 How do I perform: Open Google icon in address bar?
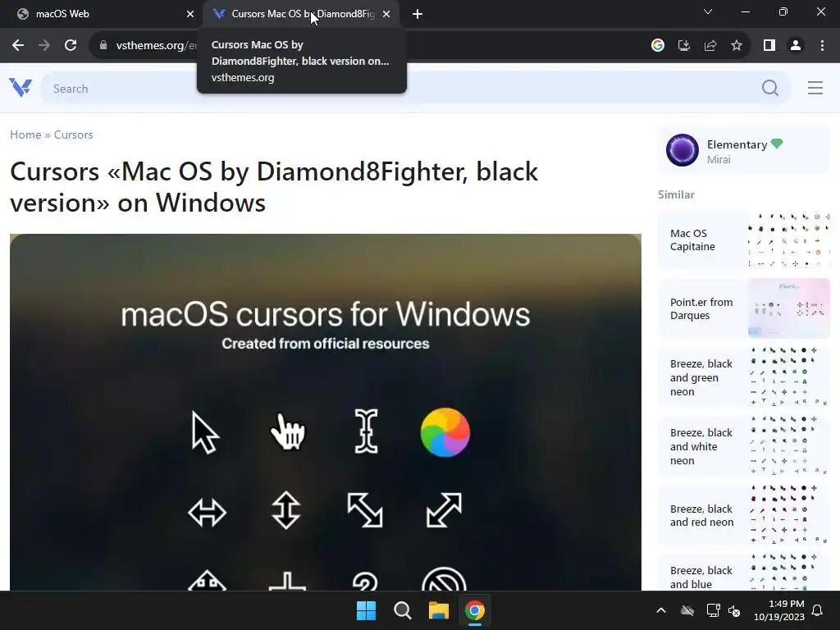pyautogui.click(x=658, y=46)
